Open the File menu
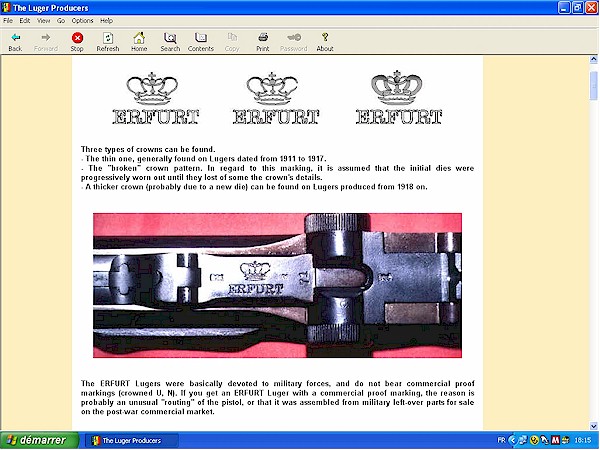The image size is (600, 450). pyautogui.click(x=8, y=21)
